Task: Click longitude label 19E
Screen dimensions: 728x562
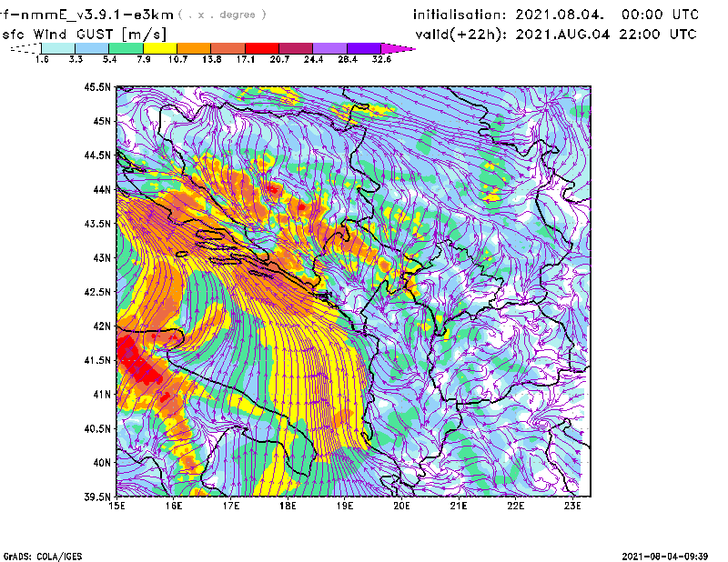Action: tap(345, 506)
